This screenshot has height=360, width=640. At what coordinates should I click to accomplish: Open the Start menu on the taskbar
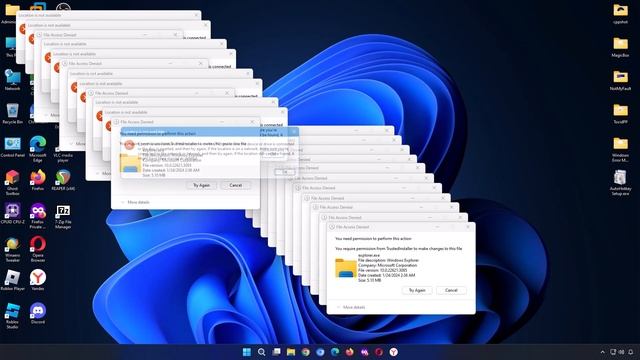pos(247,352)
